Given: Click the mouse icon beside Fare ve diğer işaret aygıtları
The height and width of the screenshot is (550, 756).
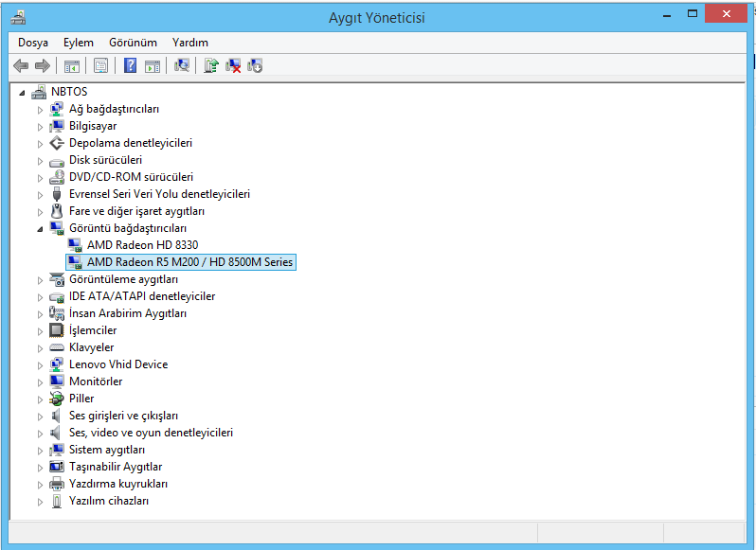Looking at the screenshot, I should tap(57, 211).
